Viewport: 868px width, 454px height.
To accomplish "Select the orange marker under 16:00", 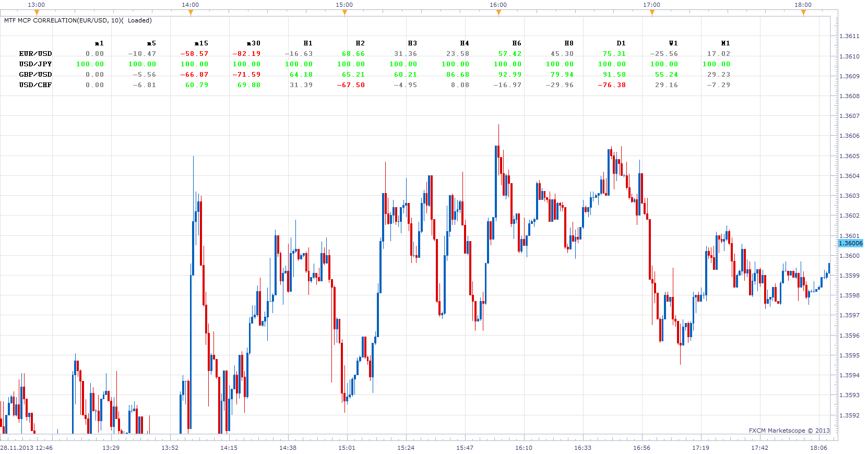I will point(498,13).
